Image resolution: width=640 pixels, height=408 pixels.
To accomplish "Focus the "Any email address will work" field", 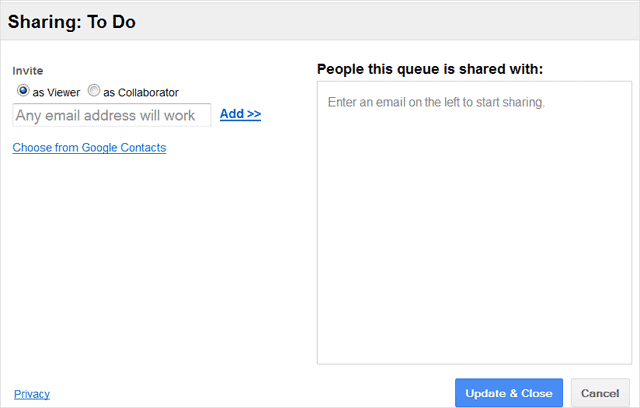I will (x=112, y=115).
